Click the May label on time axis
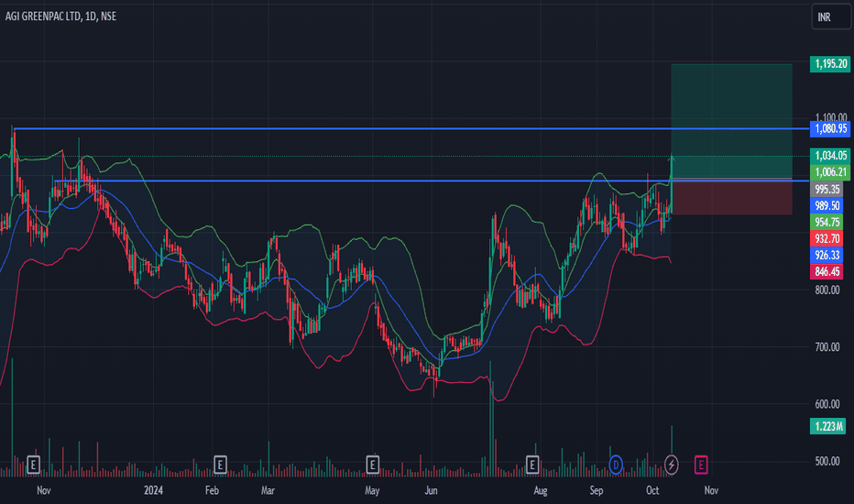This screenshot has height=504, width=854. point(372,490)
